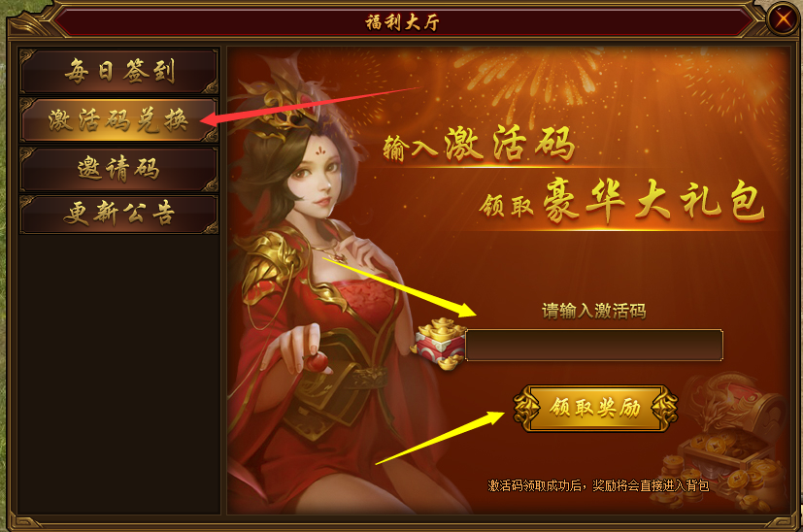Click the yellow arrow pointing to 领取奖励
The image size is (803, 532).
click(440, 437)
